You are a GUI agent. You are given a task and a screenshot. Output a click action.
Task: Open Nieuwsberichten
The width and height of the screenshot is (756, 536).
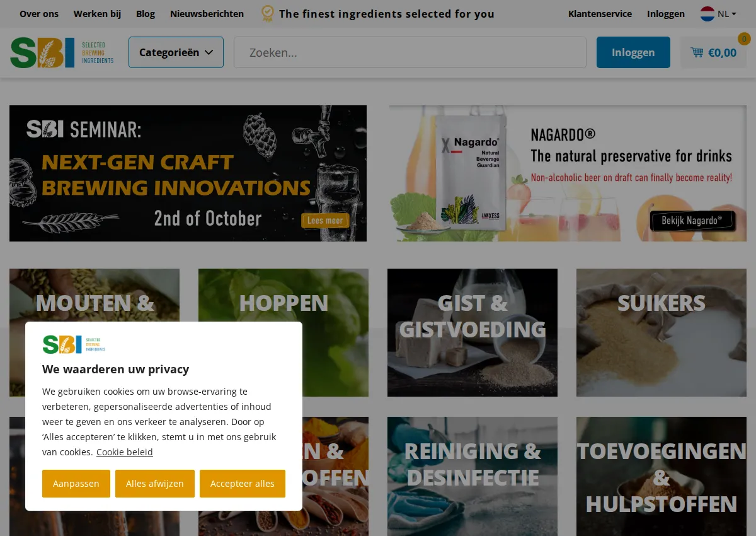(207, 14)
